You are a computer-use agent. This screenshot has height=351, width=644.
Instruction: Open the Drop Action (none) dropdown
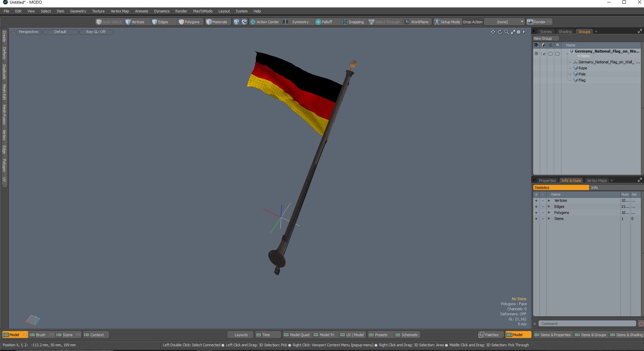point(504,22)
